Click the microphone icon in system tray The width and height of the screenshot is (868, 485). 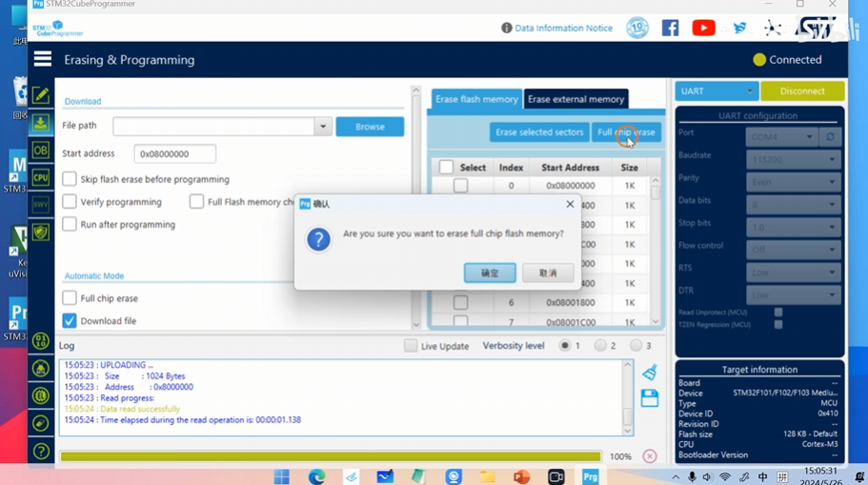[x=692, y=476]
